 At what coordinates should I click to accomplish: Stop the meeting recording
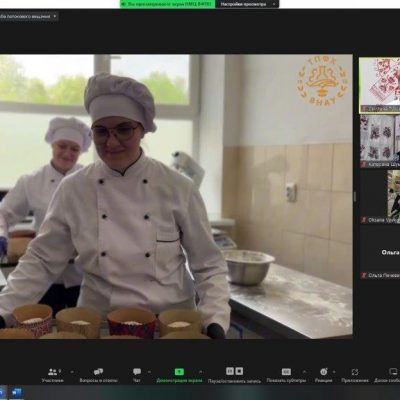click(239, 371)
